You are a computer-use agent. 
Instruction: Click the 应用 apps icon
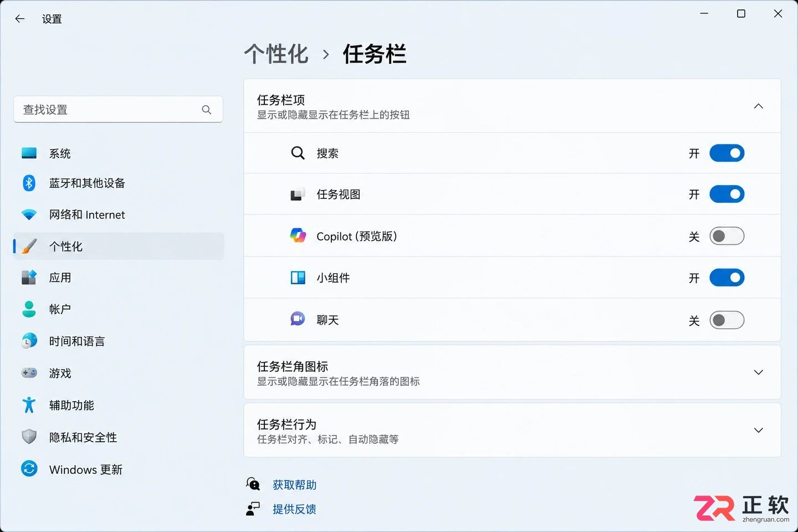[29, 277]
